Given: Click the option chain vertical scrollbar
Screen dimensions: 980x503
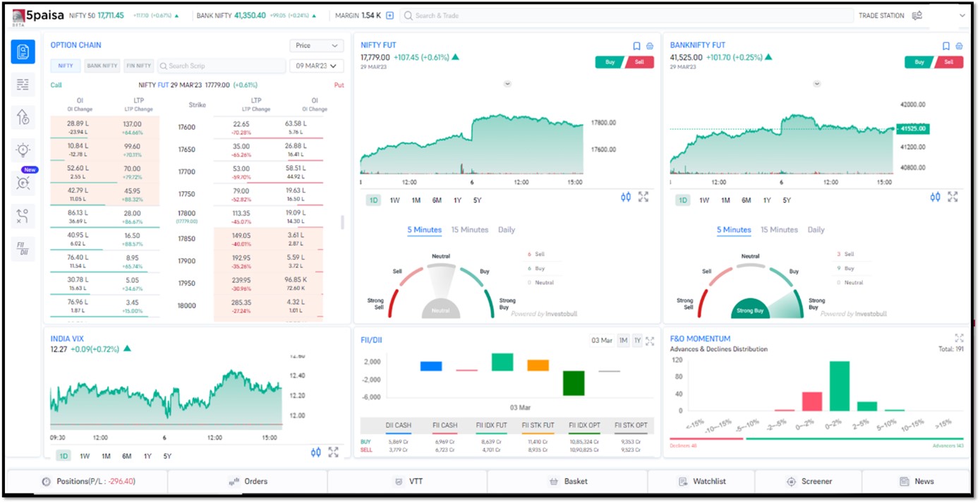Looking at the screenshot, I should tap(343, 222).
